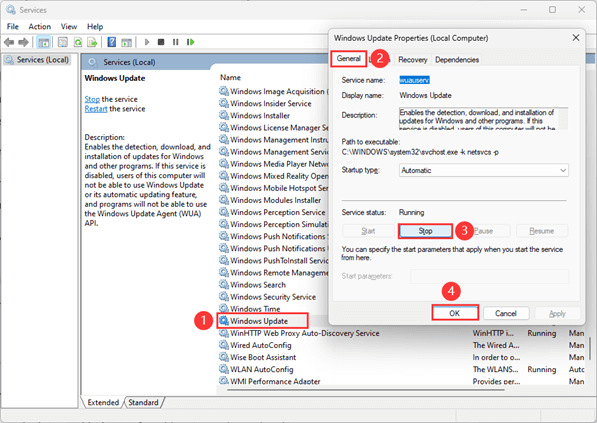Click gear icon of WMI Performance Adapter

224,381
